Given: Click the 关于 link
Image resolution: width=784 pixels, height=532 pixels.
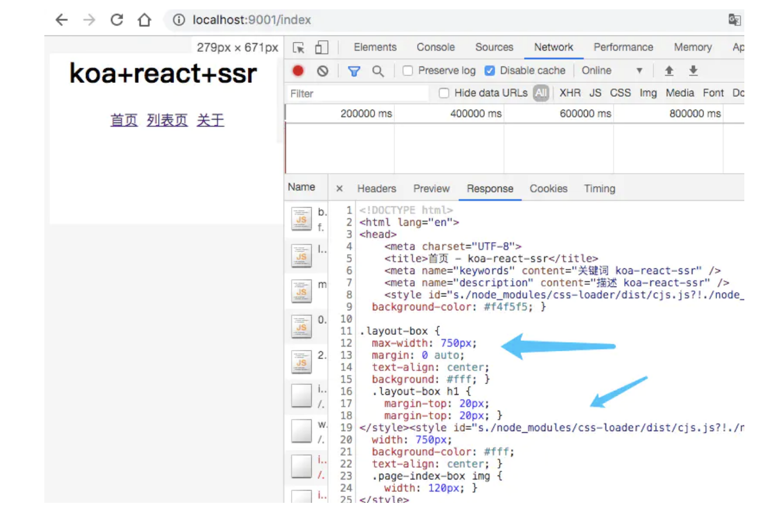Looking at the screenshot, I should coord(210,120).
